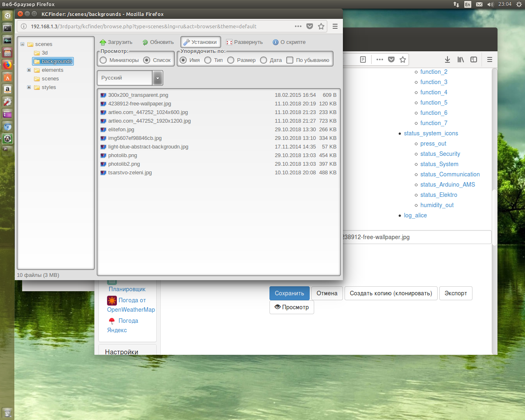
Task: Open the photolib2.png file entry
Action: pos(124,164)
